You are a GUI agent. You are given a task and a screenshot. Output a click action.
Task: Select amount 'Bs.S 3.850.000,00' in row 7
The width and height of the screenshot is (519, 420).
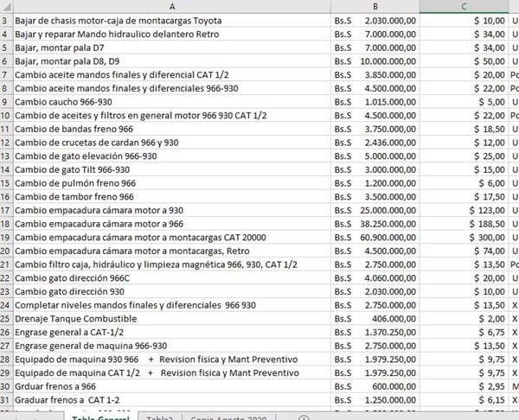[x=375, y=74]
